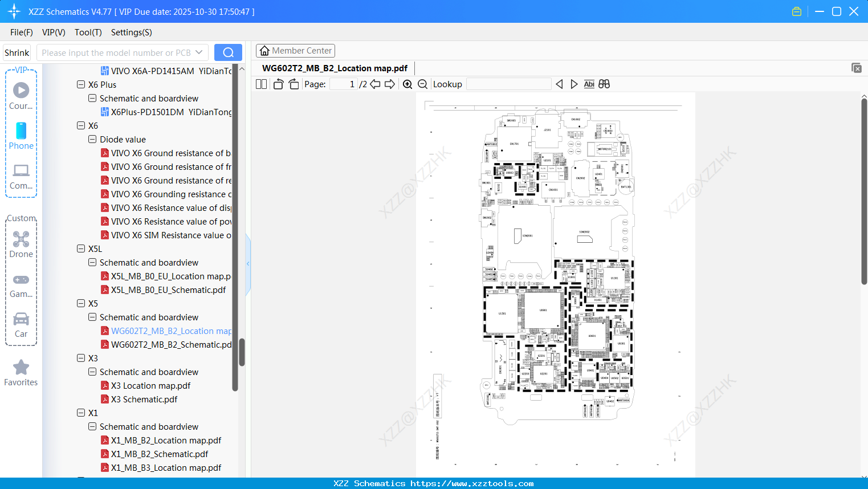Open the Tool menu

pos(88,32)
